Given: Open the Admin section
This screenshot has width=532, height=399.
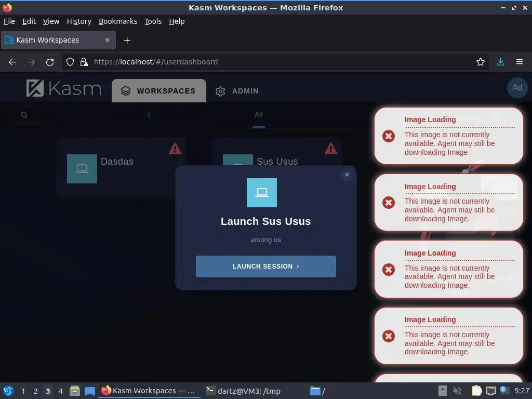Looking at the screenshot, I should coord(237,91).
